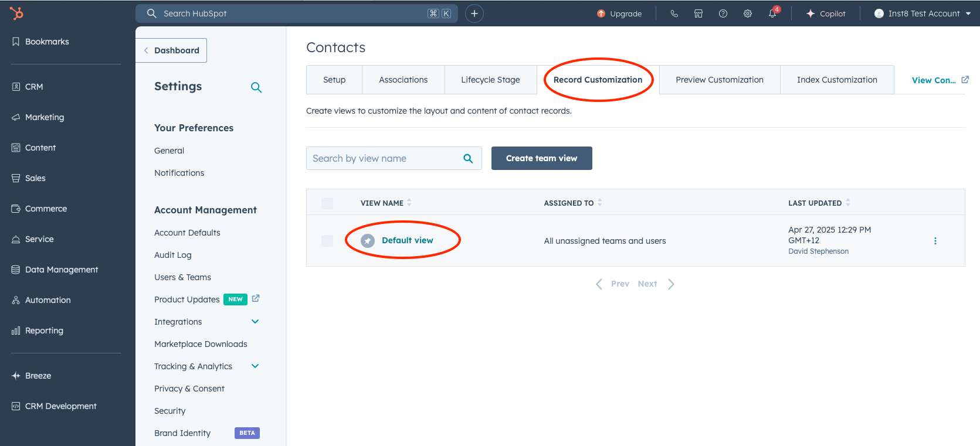
Task: Open Data Management in left navigation
Action: 55,270
